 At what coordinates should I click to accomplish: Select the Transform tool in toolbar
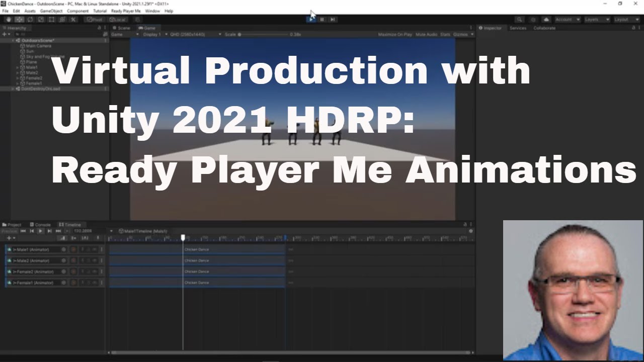point(62,20)
